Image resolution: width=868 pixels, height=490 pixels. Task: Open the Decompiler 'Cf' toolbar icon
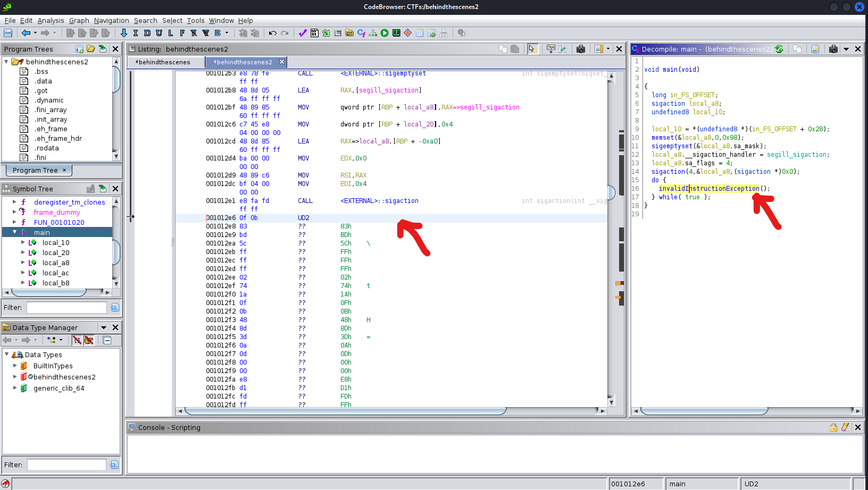click(x=361, y=33)
